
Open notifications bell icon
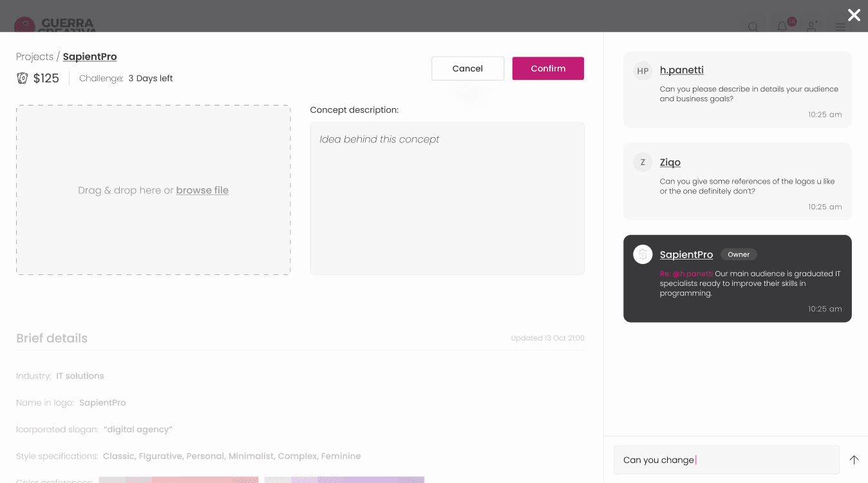tap(782, 26)
